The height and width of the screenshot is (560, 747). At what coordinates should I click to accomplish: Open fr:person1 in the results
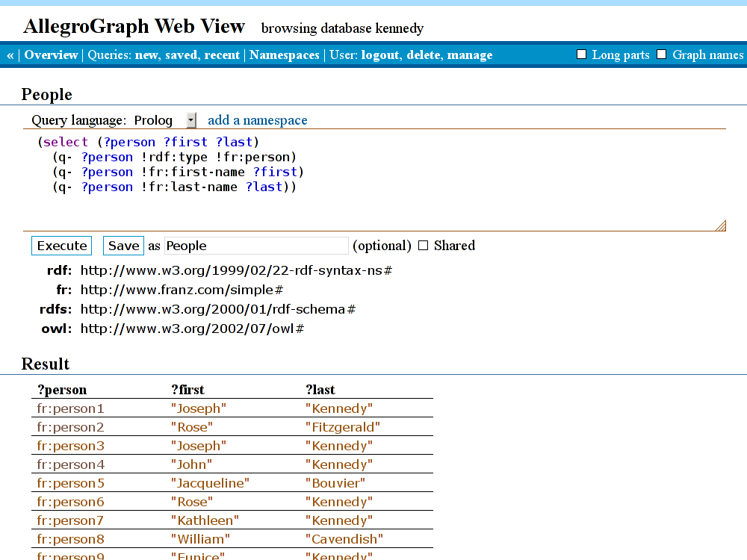point(70,408)
